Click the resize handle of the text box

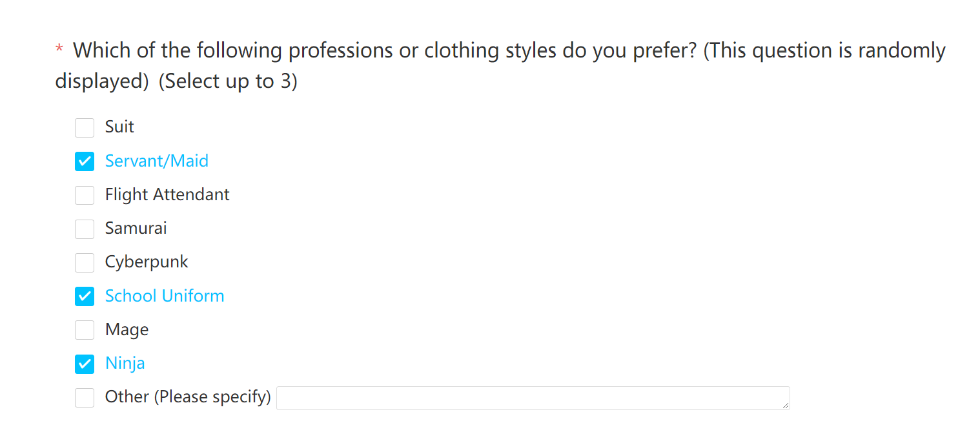[x=785, y=405]
